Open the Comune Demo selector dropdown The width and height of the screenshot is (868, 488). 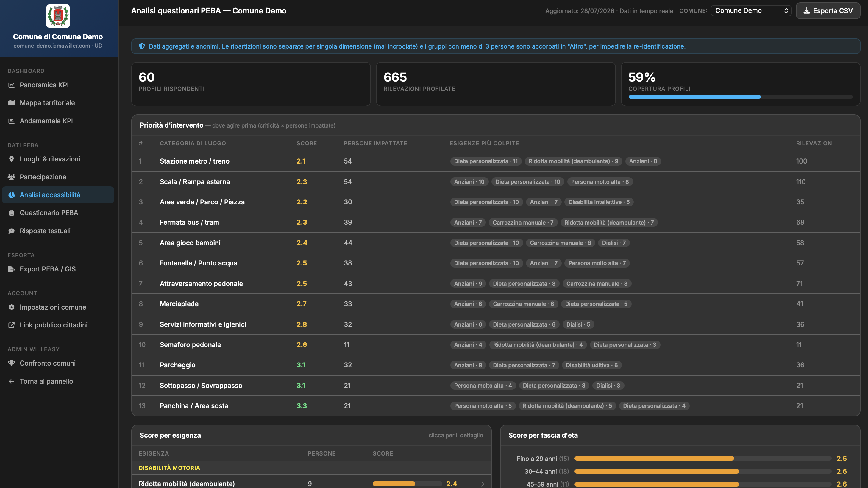[x=751, y=11]
